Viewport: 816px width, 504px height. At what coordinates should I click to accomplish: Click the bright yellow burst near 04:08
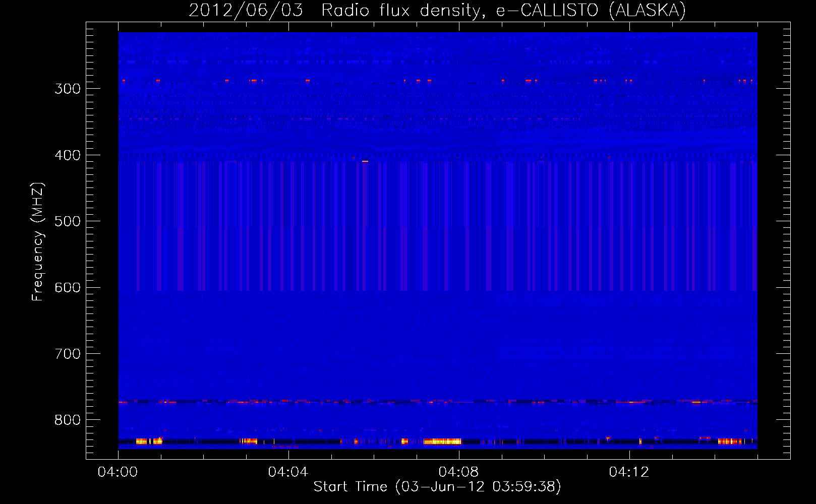tap(442, 442)
